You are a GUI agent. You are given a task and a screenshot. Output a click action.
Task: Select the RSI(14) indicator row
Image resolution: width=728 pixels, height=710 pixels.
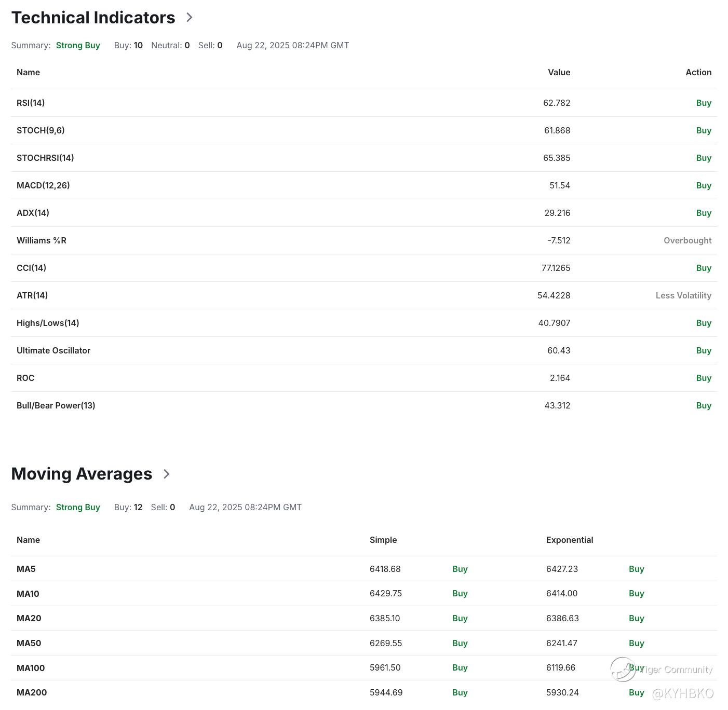pos(31,103)
